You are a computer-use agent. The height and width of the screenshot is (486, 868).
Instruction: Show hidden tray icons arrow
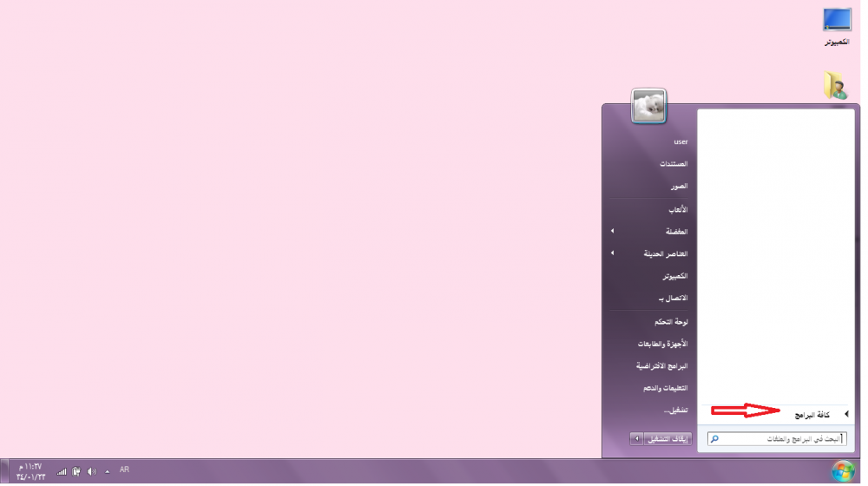point(108,471)
